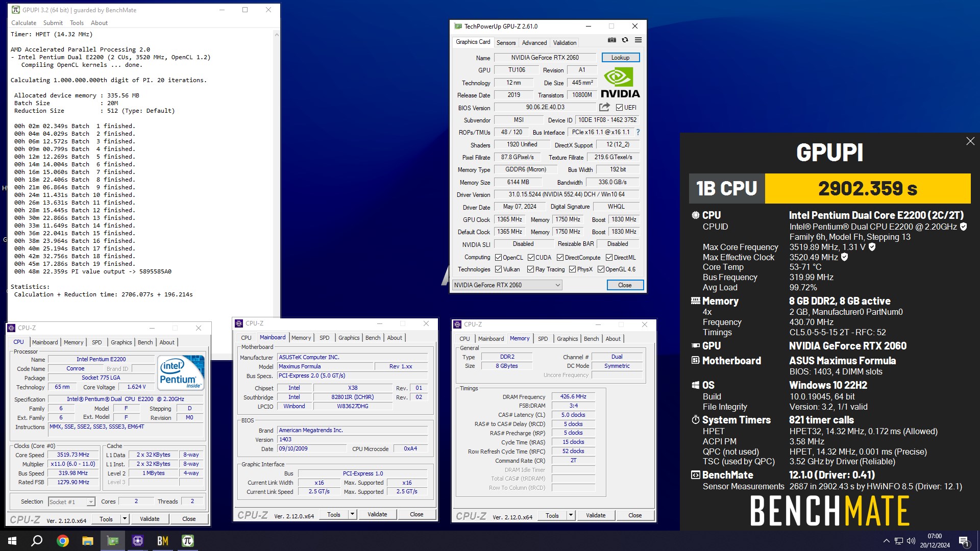The height and width of the screenshot is (551, 980).
Task: Click the volume speaker tray icon
Action: coord(911,541)
